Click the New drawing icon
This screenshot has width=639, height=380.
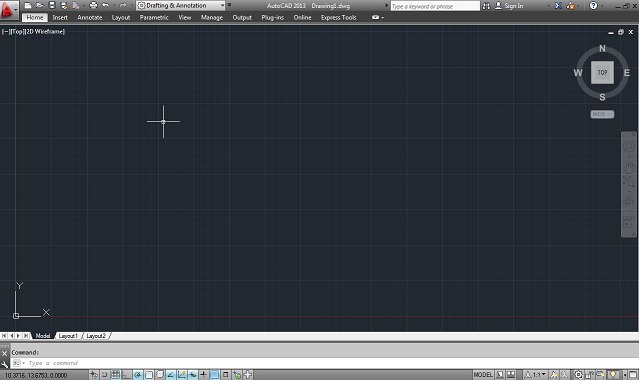click(x=28, y=5)
